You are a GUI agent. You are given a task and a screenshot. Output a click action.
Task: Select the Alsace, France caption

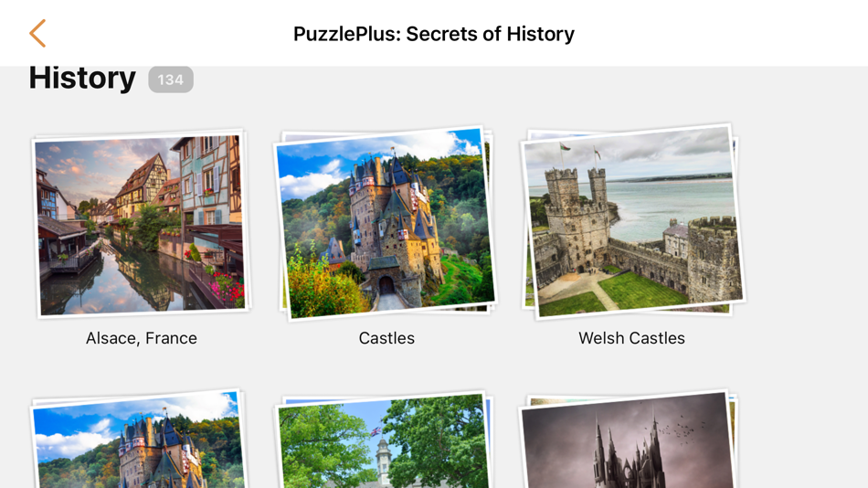pos(141,338)
